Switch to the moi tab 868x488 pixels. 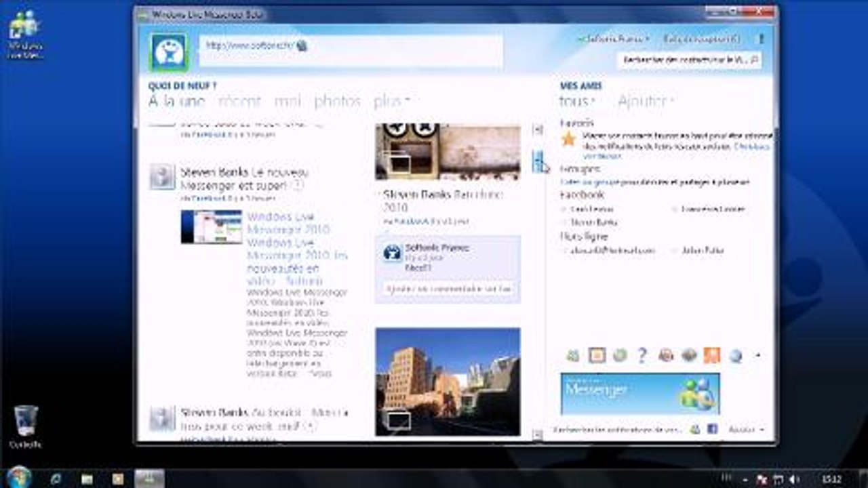coord(288,101)
